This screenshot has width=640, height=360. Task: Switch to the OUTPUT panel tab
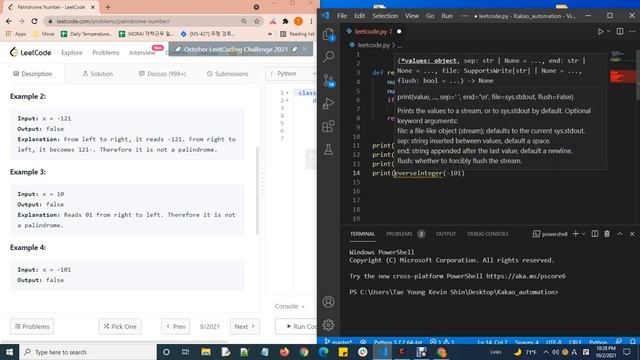point(446,234)
